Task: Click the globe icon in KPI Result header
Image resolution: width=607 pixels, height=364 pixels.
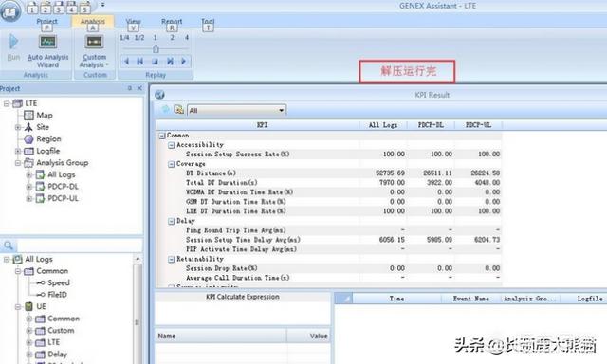Action: click(159, 95)
